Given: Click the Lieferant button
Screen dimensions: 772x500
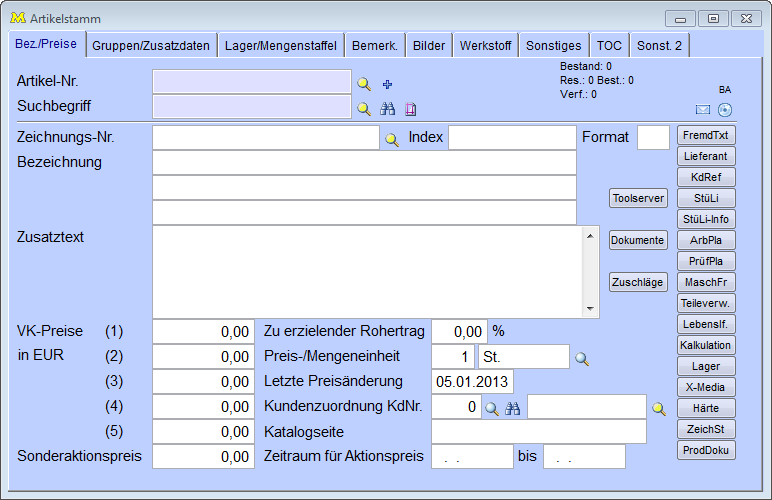Looking at the screenshot, I should [706, 156].
